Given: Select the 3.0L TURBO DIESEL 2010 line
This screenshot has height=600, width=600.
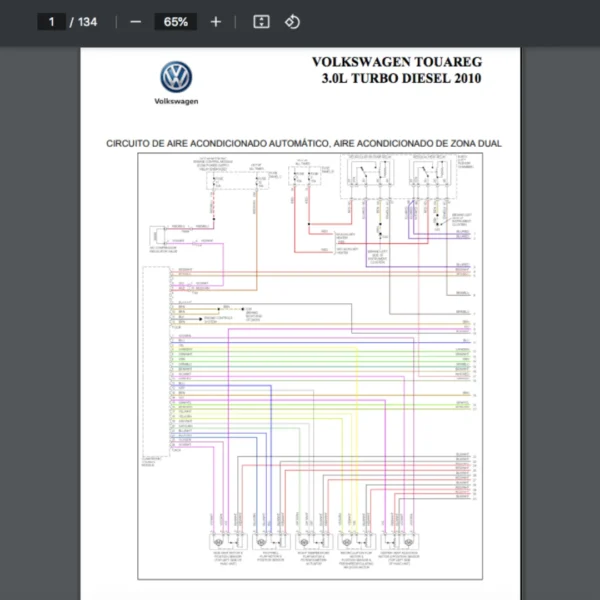Looking at the screenshot, I should [401, 79].
